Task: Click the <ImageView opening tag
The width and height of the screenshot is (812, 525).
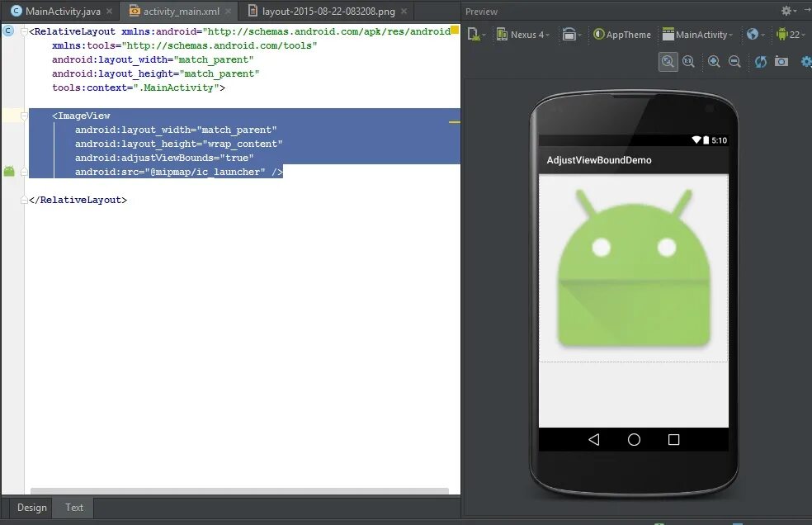Action: click(81, 116)
